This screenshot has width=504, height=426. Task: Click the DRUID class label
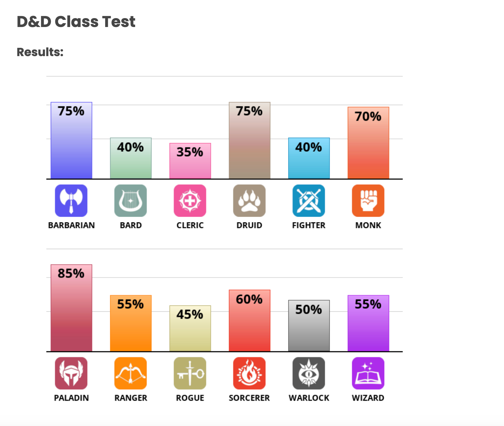249,225
